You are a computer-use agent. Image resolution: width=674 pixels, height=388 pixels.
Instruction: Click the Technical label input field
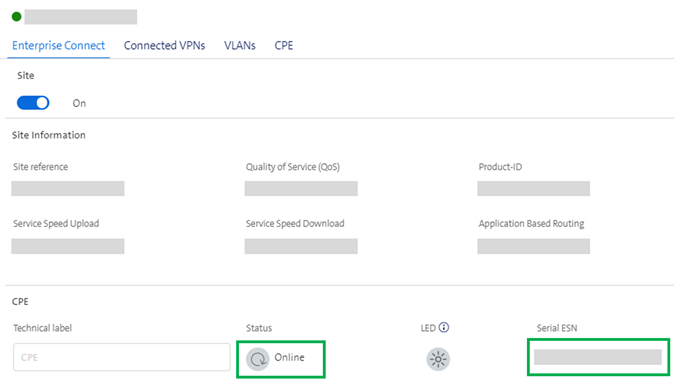[x=122, y=357]
